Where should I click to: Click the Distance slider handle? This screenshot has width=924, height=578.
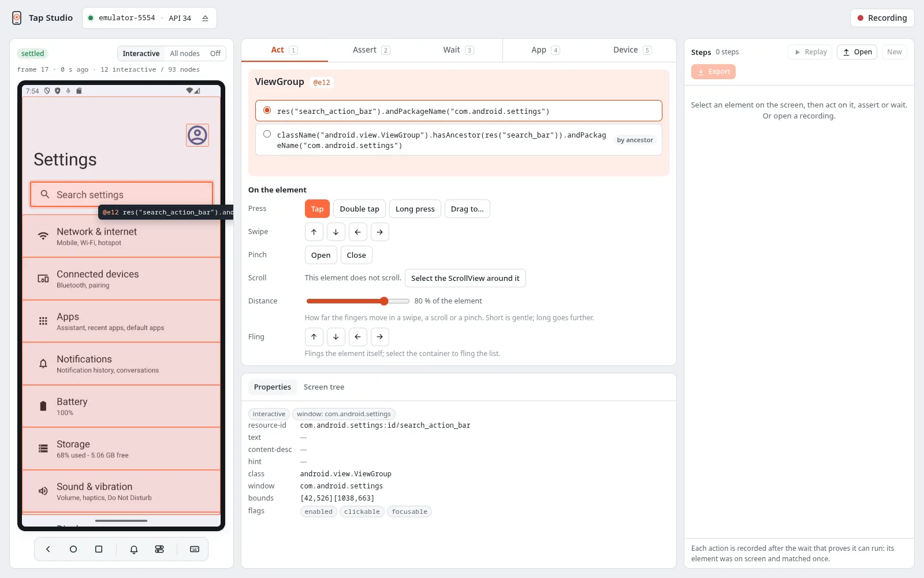[x=384, y=301]
